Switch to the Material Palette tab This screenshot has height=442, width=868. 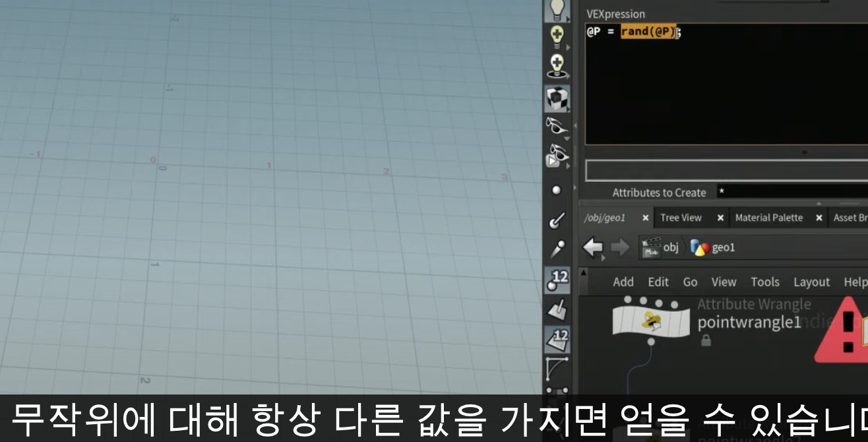click(768, 218)
